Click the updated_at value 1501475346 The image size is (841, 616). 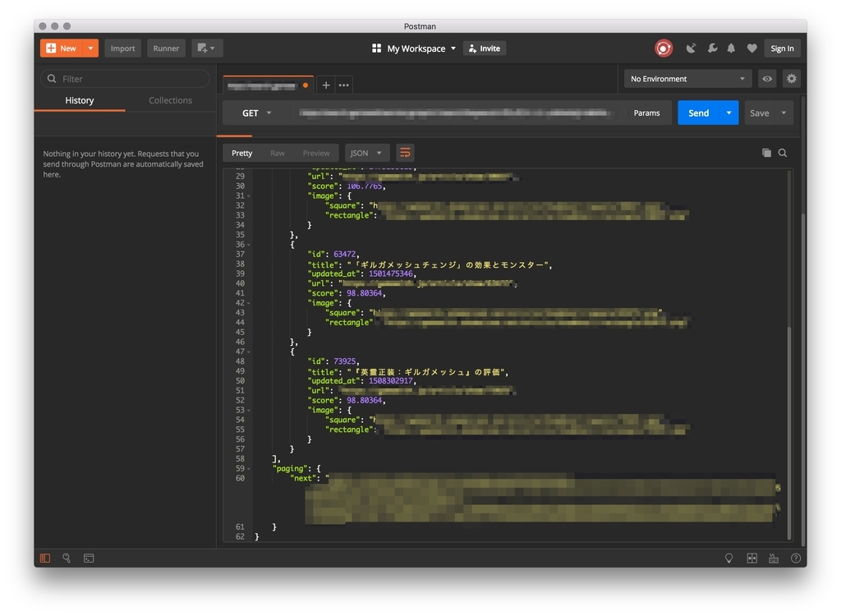coord(390,274)
